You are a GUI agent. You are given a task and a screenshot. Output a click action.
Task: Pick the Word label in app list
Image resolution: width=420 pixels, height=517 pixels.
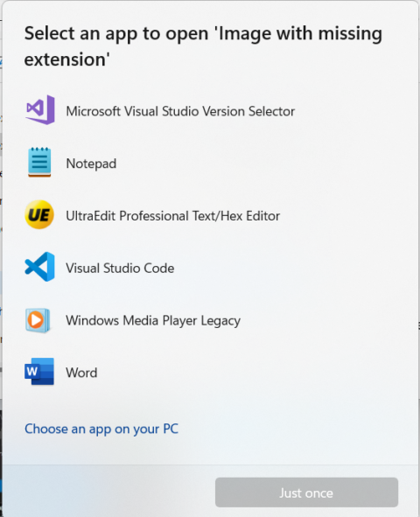click(81, 373)
